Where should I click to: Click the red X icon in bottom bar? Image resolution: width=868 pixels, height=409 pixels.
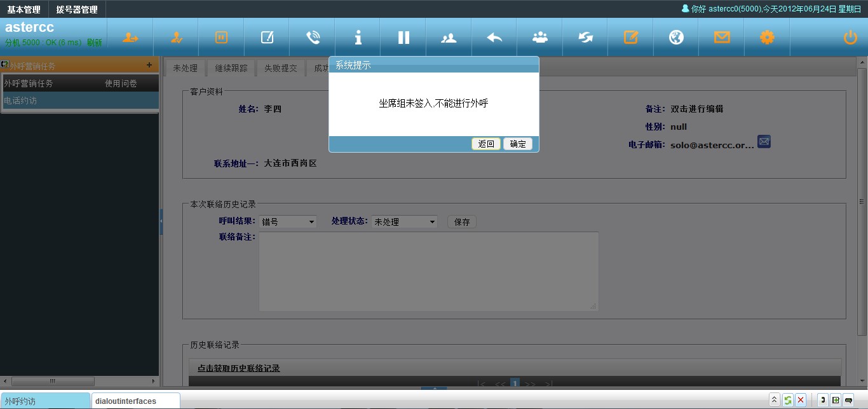801,400
